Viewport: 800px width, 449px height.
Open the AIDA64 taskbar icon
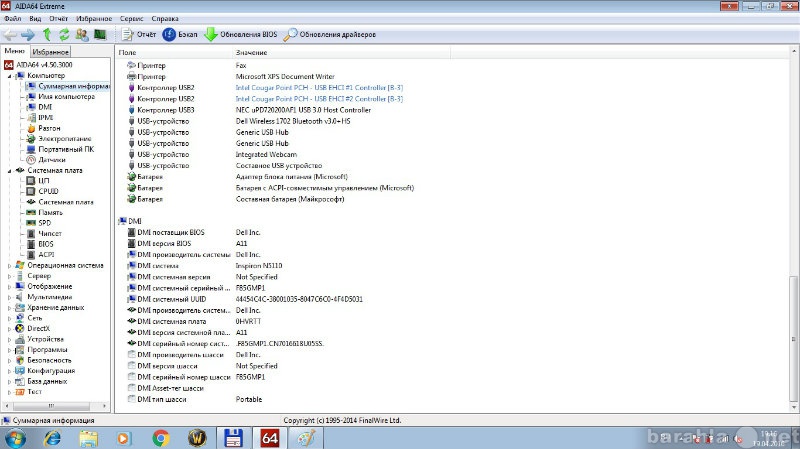coord(270,438)
